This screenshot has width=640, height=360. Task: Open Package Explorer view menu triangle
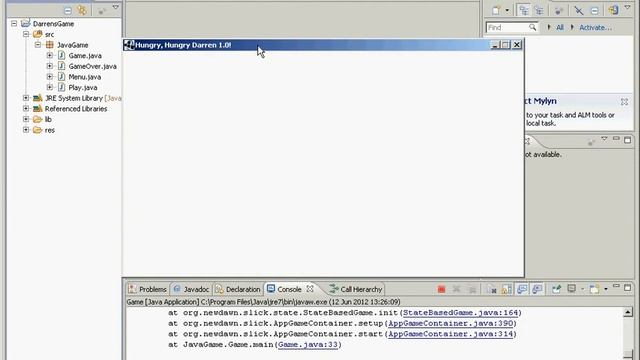pyautogui.click(x=116, y=7)
